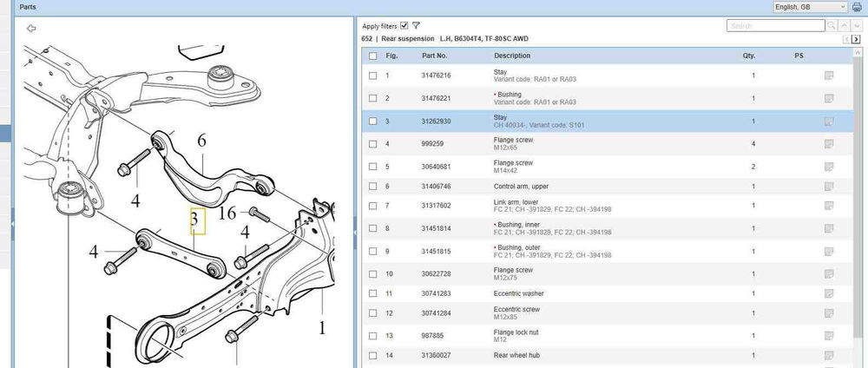
Task: Click the back arrow above the diagram
Action: coord(31,28)
